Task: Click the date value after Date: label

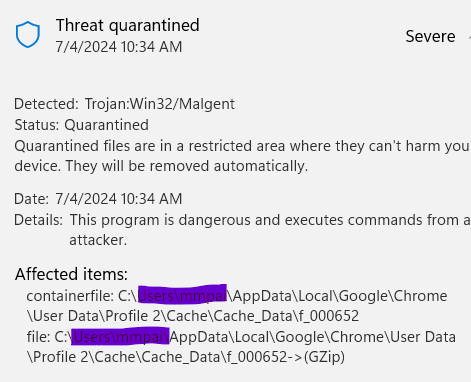Action: click(119, 199)
